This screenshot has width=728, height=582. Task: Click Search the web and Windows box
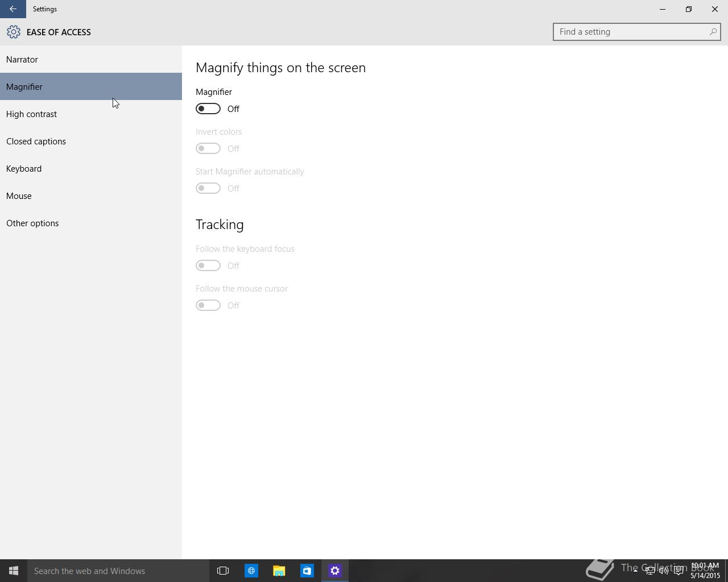118,571
